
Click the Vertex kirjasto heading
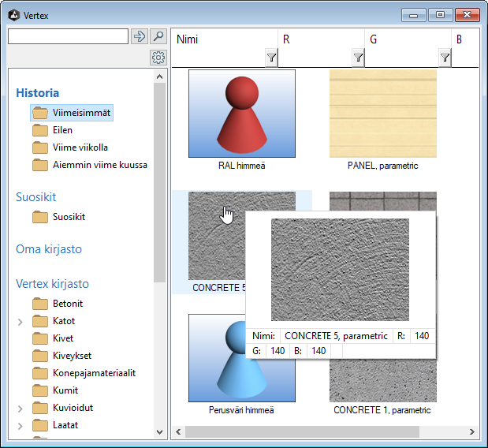click(52, 284)
